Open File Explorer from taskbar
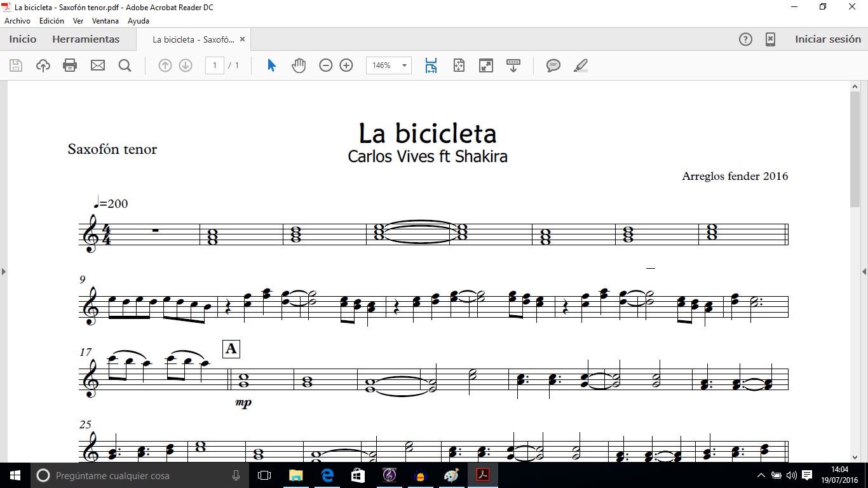868x488 pixels. point(295,475)
